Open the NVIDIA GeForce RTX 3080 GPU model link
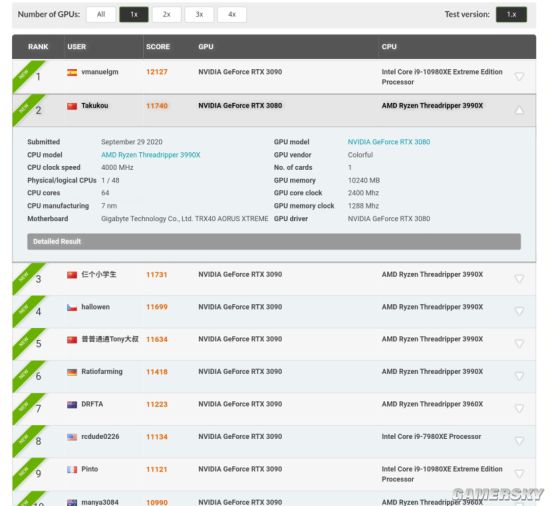 pos(389,142)
